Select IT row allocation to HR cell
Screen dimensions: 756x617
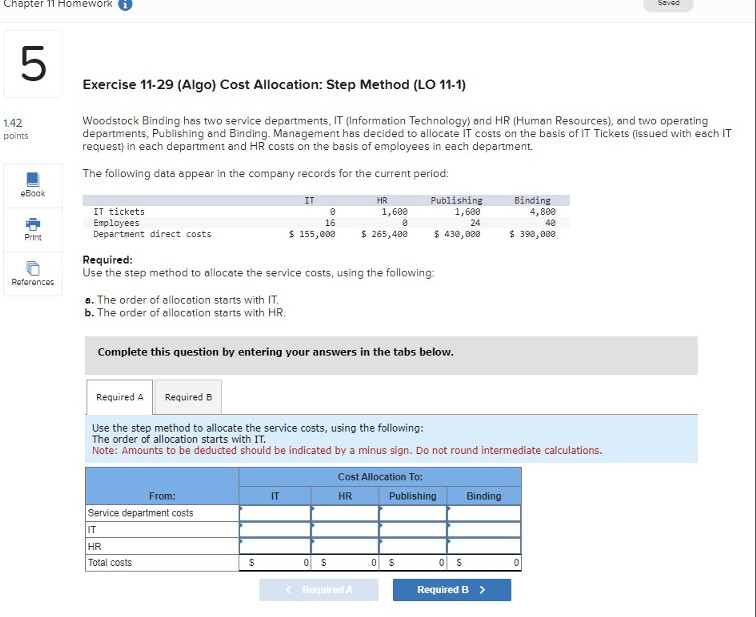[345, 530]
